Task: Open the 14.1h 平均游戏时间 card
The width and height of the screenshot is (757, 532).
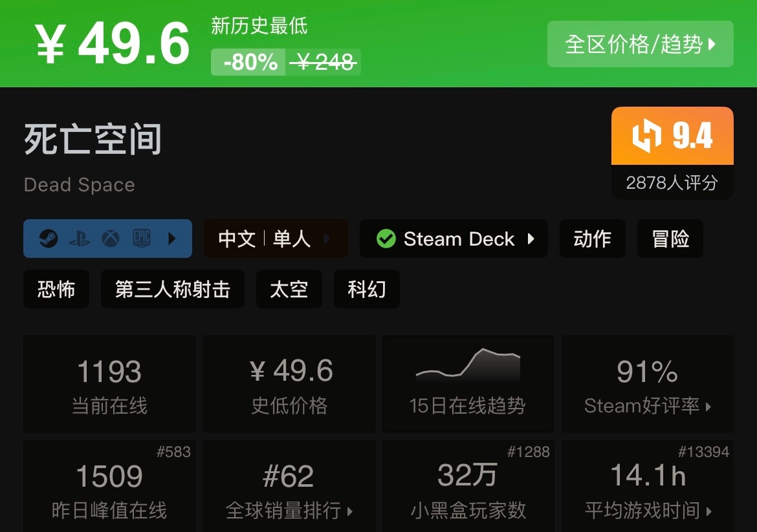Action: click(648, 485)
